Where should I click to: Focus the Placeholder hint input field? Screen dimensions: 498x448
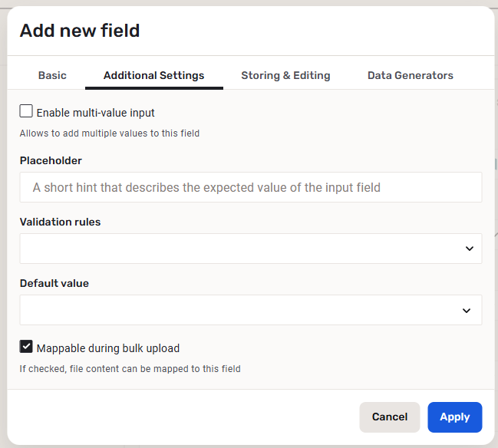pyautogui.click(x=250, y=187)
